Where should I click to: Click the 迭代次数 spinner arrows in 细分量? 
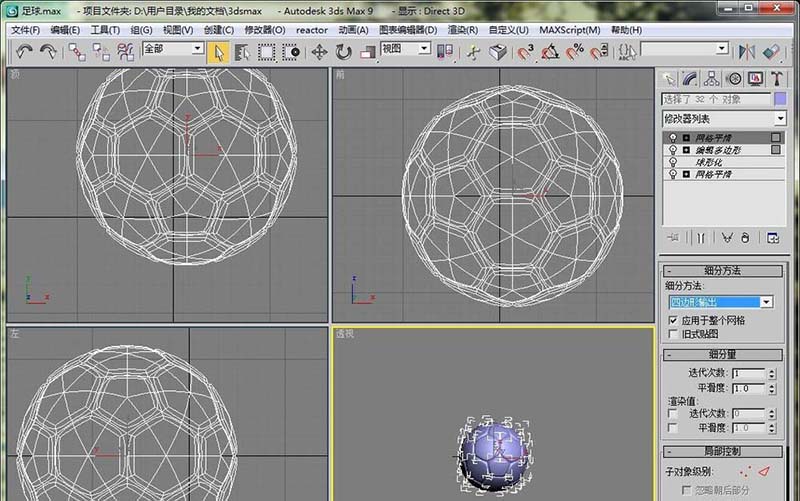[771, 373]
